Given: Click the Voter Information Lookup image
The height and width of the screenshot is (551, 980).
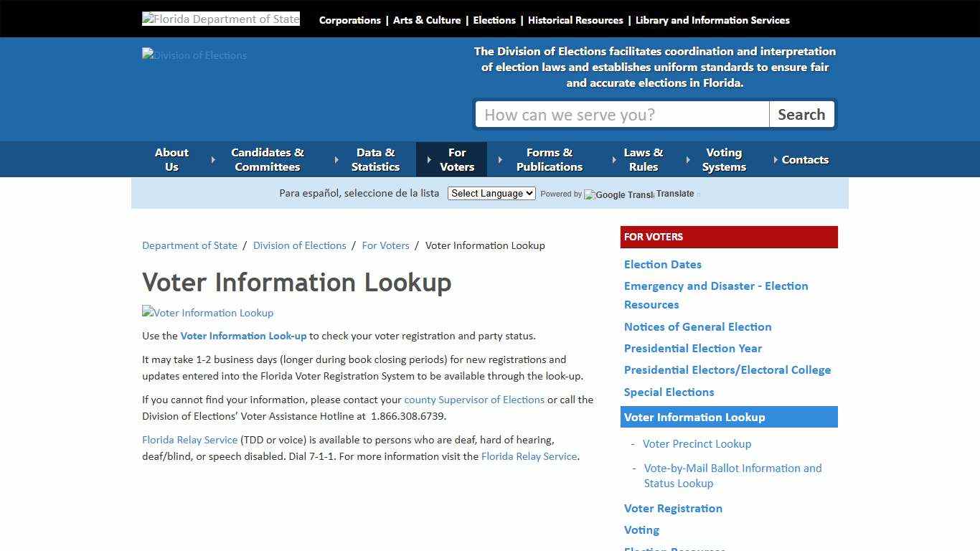Looking at the screenshot, I should pos(207,312).
